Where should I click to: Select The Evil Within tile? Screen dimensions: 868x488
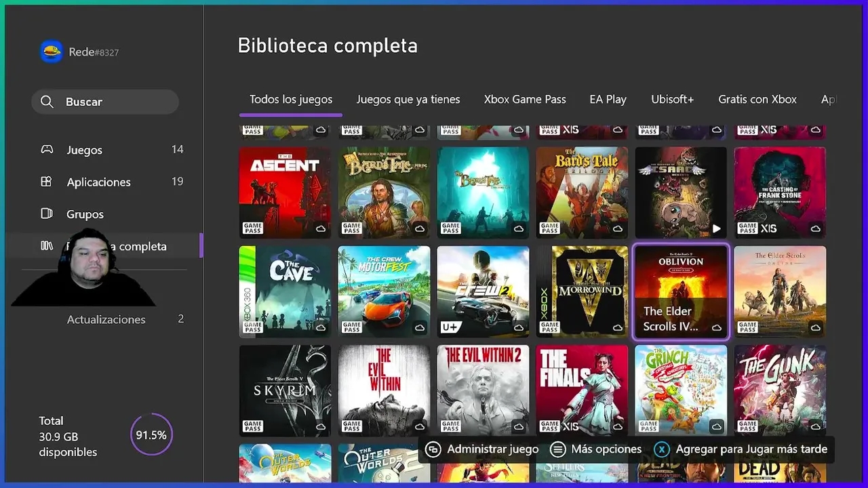point(384,390)
